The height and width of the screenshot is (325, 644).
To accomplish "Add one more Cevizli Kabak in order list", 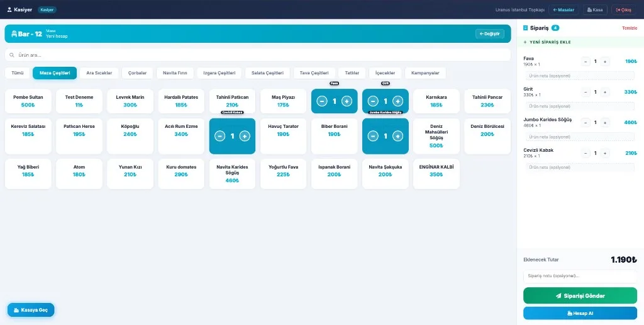I will (604, 153).
